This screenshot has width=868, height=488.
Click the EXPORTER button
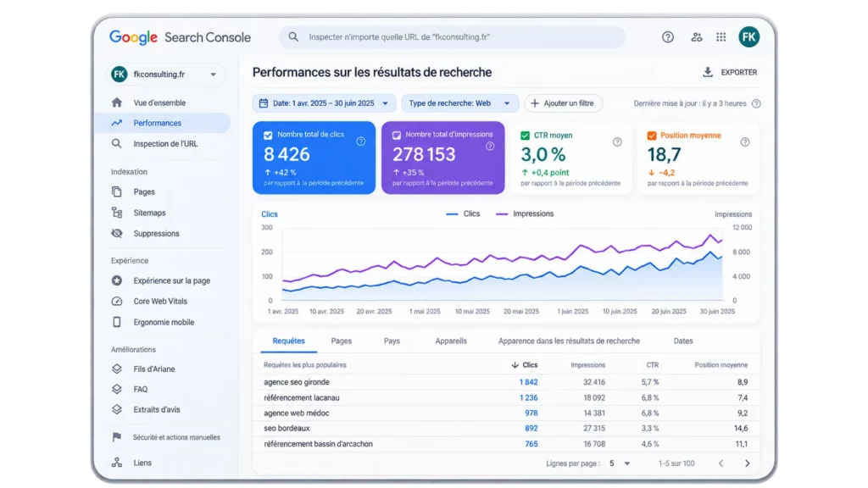click(x=730, y=73)
